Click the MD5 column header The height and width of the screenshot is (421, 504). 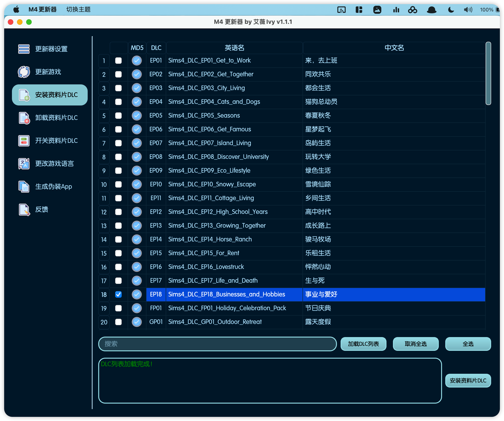137,48
